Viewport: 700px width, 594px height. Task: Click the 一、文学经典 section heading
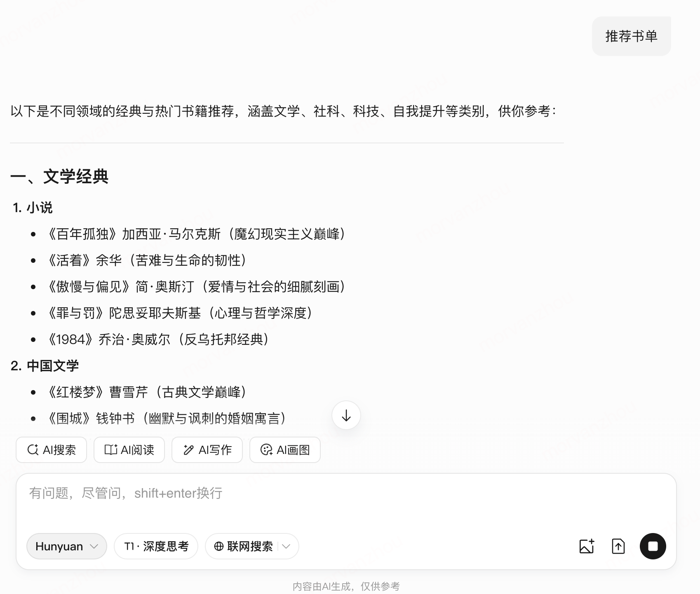(60, 177)
